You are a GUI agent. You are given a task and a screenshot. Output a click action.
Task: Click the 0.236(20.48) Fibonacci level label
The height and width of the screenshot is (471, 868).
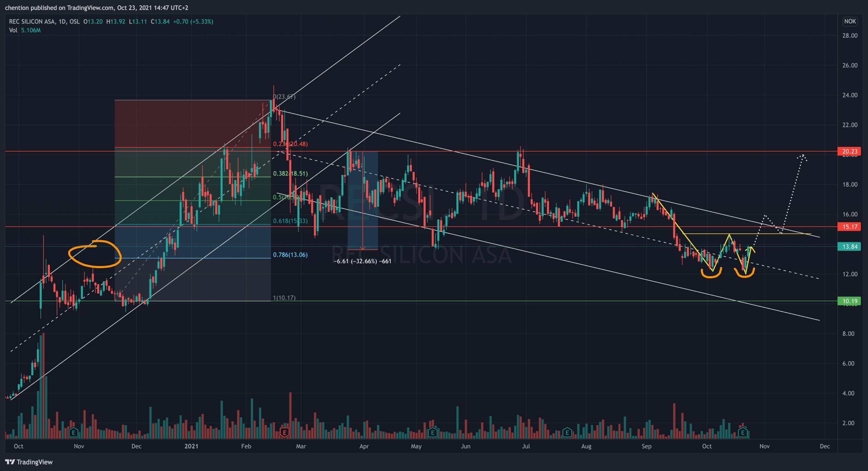click(x=290, y=144)
